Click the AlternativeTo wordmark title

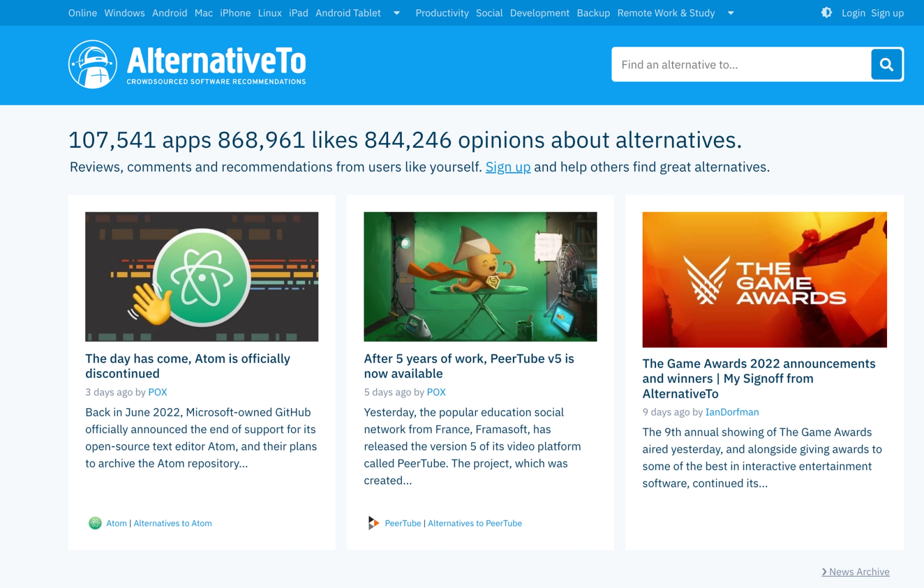click(x=217, y=61)
